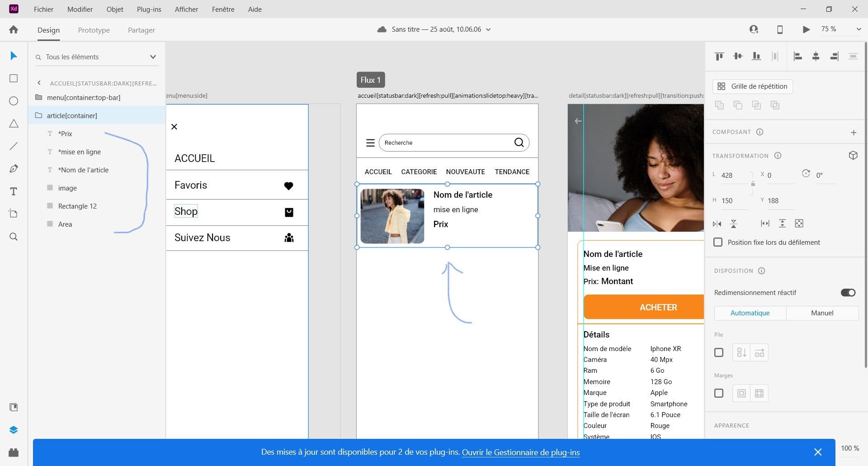Go back from ACCUEIL layer group

(39, 83)
